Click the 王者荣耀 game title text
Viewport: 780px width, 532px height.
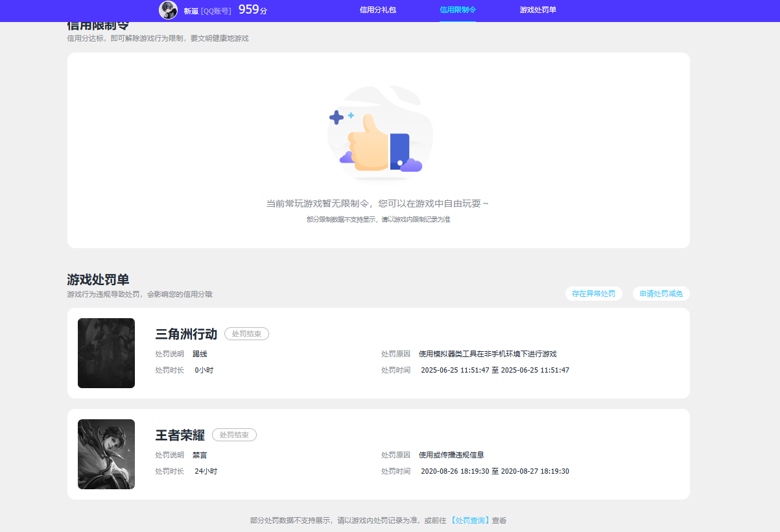(x=180, y=434)
